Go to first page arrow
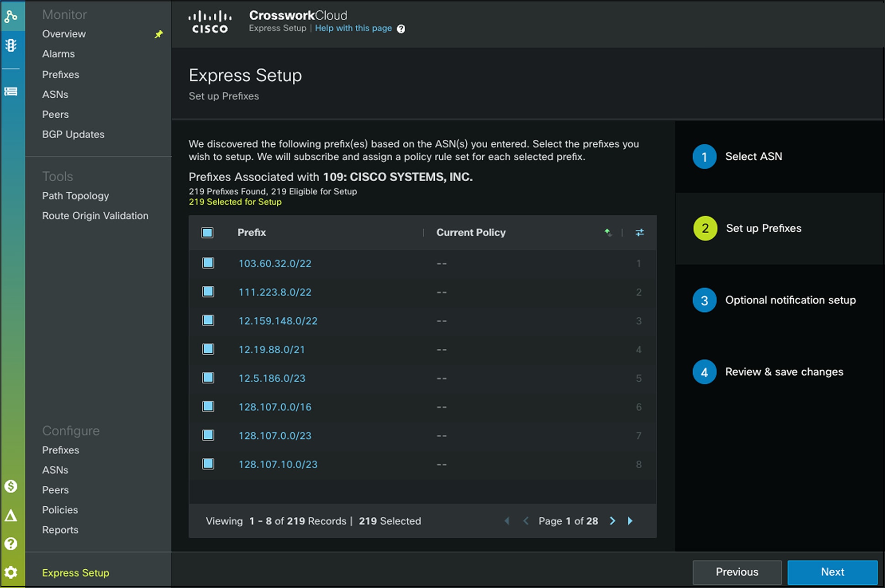The height and width of the screenshot is (588, 885). [507, 521]
